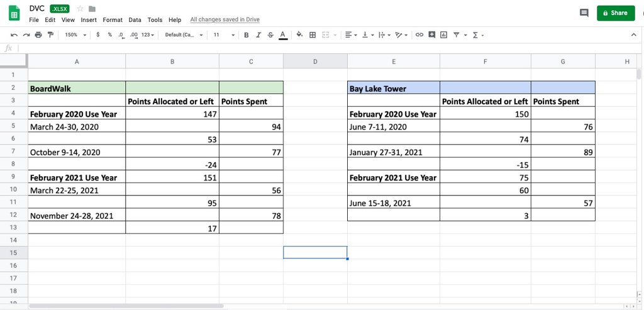Image resolution: width=644 pixels, height=310 pixels.
Task: Open the File menu
Action: pyautogui.click(x=34, y=19)
